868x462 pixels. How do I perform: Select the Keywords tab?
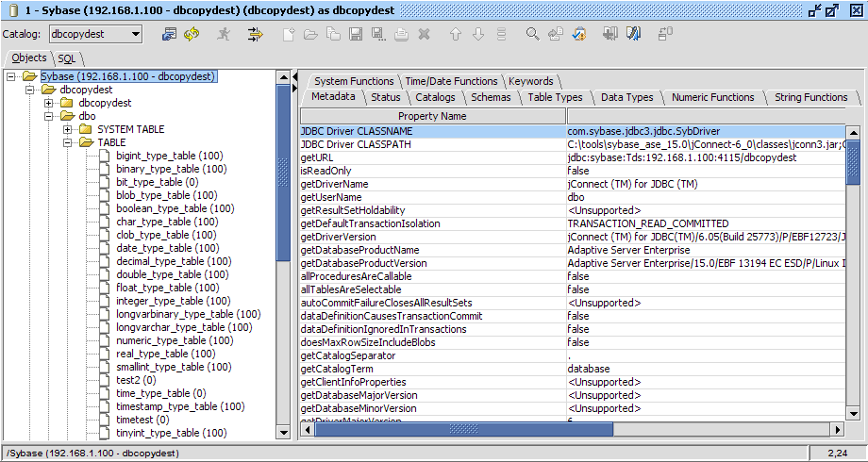[531, 81]
